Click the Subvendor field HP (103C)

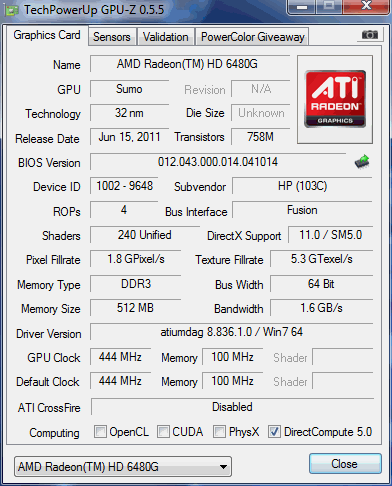[302, 186]
